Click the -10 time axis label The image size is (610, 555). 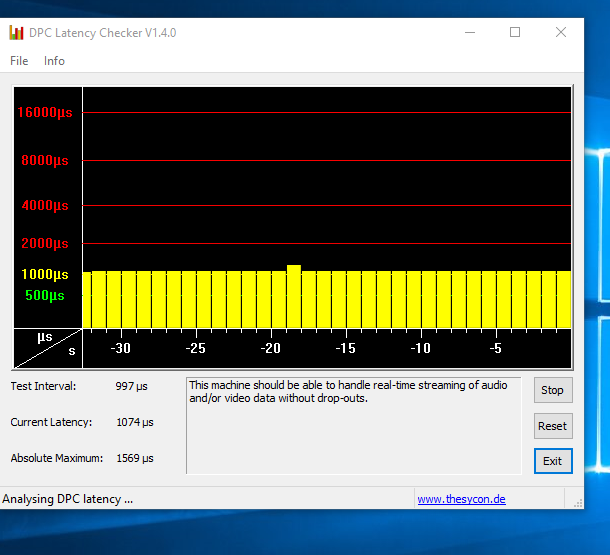421,348
